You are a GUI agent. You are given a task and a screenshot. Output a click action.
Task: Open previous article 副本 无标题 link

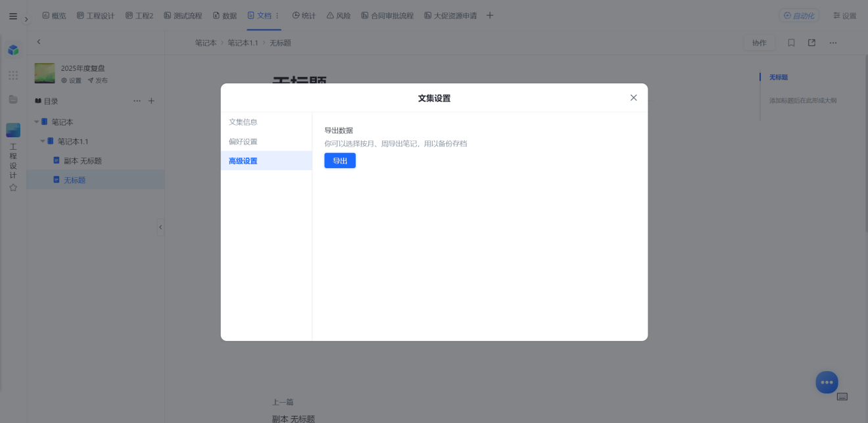[293, 418]
